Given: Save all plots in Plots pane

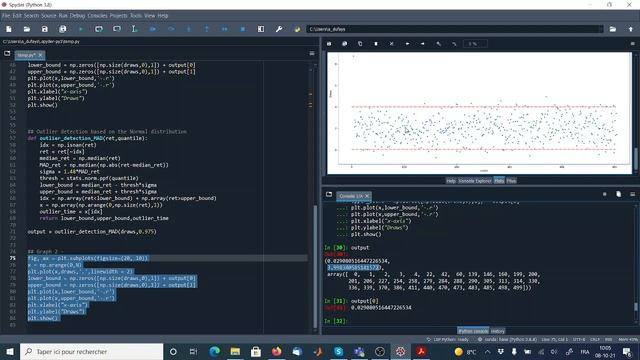Looking at the screenshot, I should [x=344, y=44].
